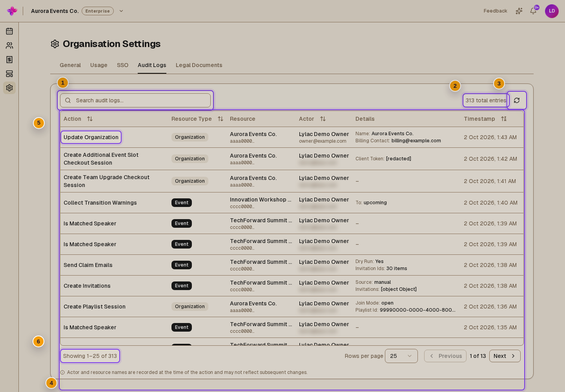Select the settings gear in sidebar
Viewport: 565px width, 392px height.
point(9,88)
